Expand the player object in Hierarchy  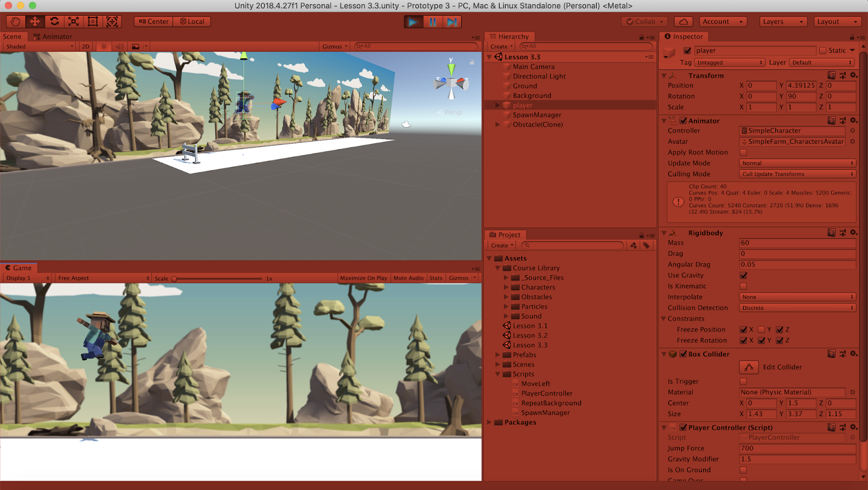coord(497,105)
